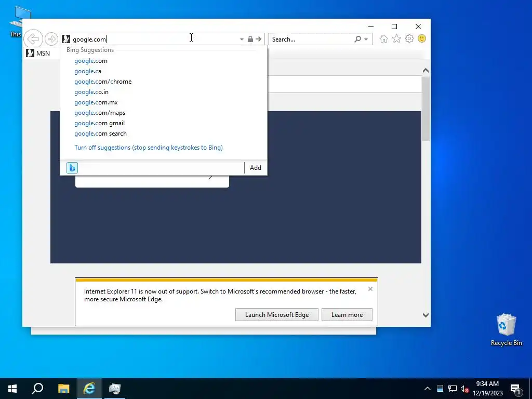Click the magnifier search icon
Screen dimensions: 532x399
click(x=357, y=39)
